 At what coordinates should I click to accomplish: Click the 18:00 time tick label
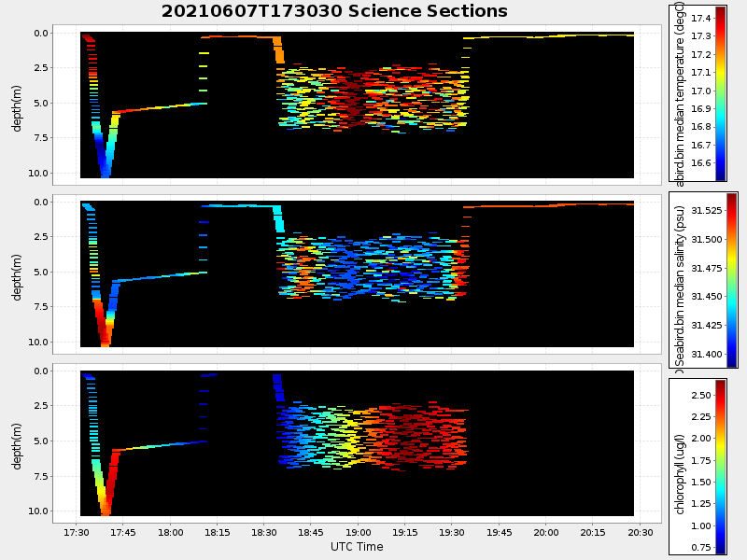pos(170,532)
